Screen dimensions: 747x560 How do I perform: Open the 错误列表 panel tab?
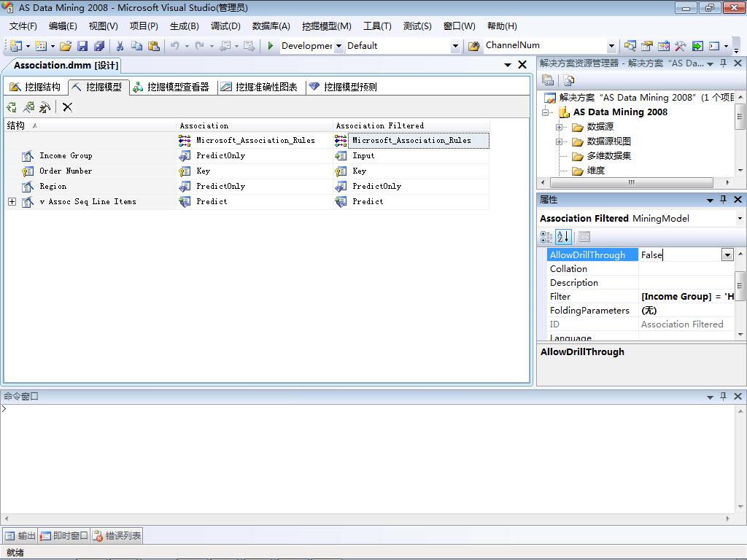(x=117, y=536)
